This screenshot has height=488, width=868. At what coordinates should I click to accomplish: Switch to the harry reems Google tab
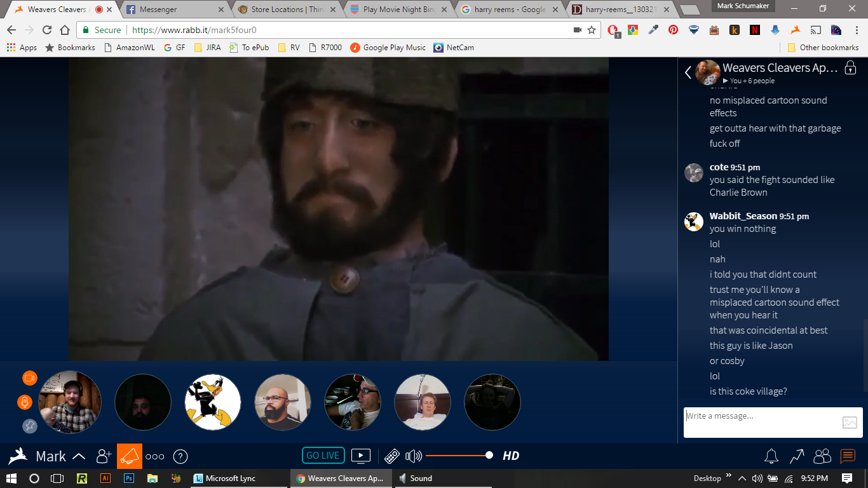[x=510, y=10]
